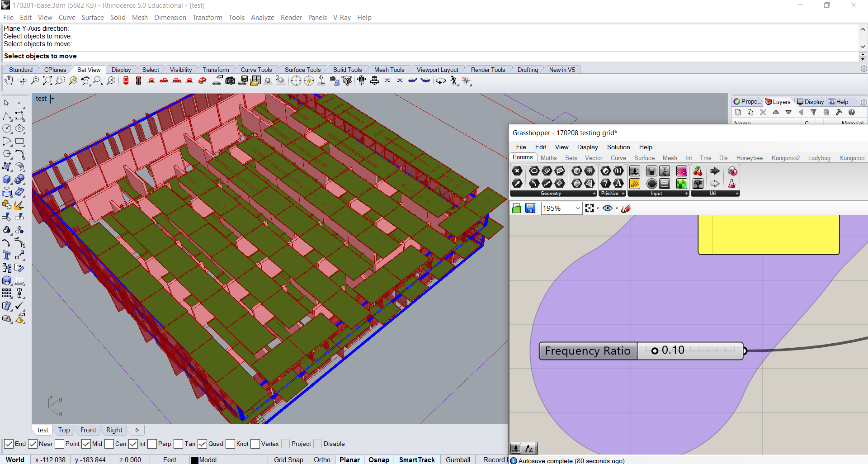This screenshot has width=868, height=464.
Task: Click the Grasshopper sketch pencil icon
Action: pyautogui.click(x=626, y=208)
